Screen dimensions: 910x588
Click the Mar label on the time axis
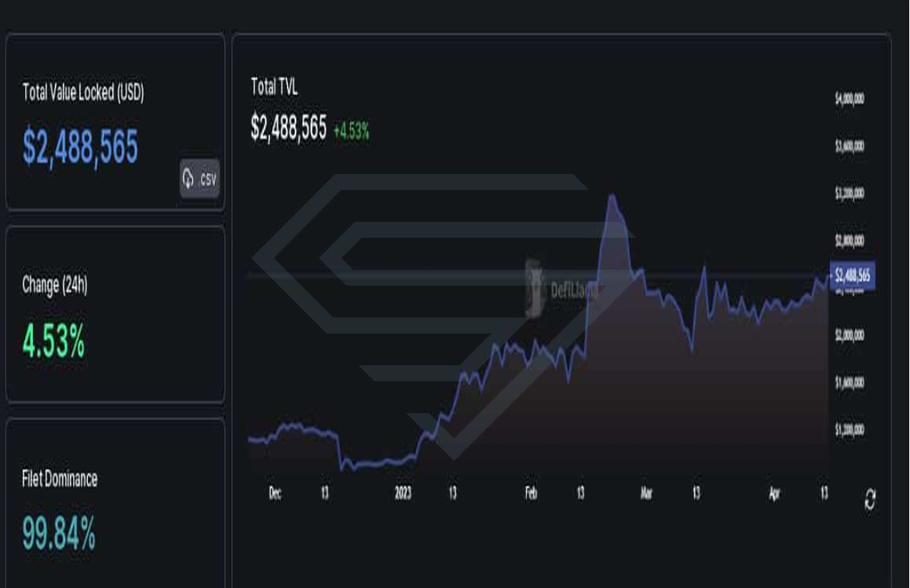[x=646, y=493]
